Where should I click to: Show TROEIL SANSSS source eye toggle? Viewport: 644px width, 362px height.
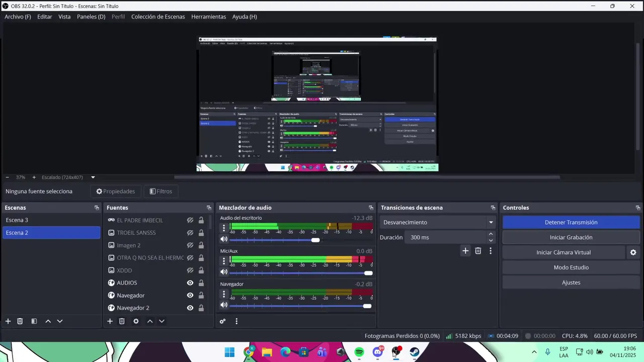coord(190,233)
